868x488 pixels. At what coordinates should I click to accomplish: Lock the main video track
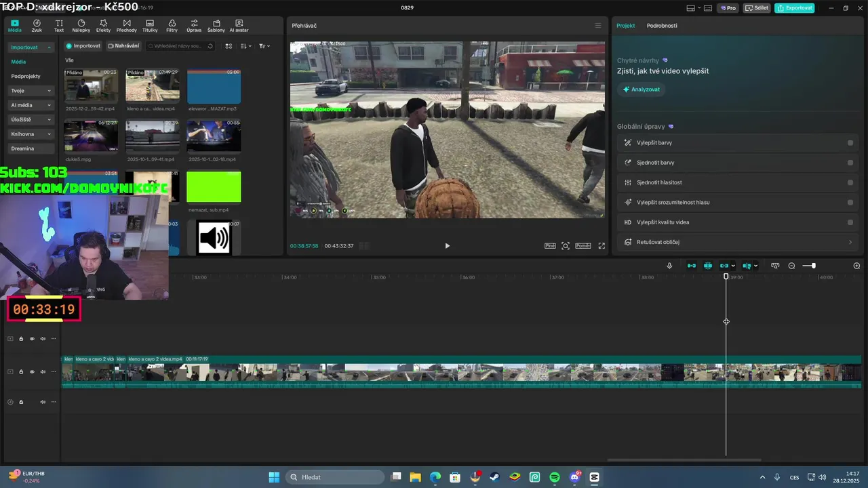pyautogui.click(x=21, y=372)
